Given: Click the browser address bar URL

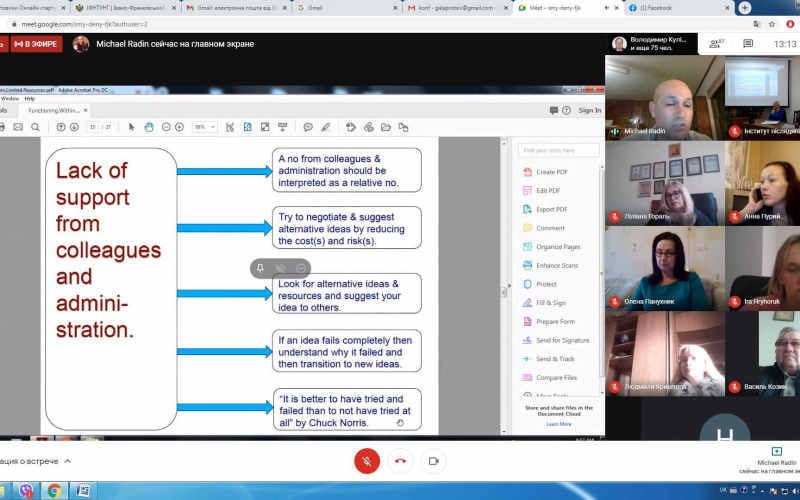Looking at the screenshot, I should (x=84, y=24).
